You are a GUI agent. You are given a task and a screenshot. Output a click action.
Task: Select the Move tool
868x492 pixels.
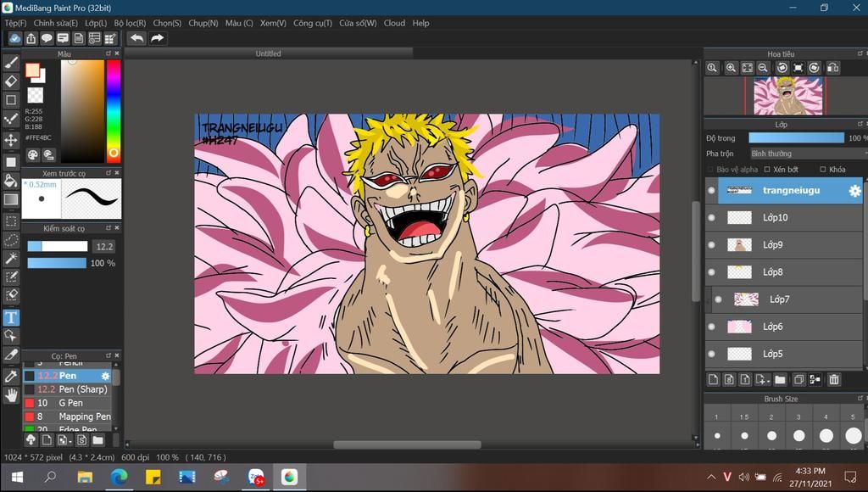[11, 139]
